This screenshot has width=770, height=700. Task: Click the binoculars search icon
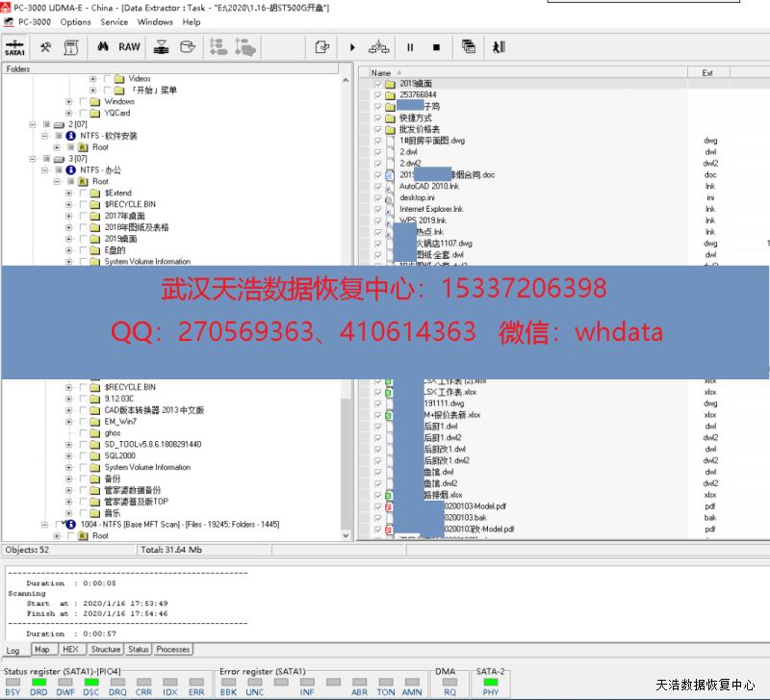(103, 46)
